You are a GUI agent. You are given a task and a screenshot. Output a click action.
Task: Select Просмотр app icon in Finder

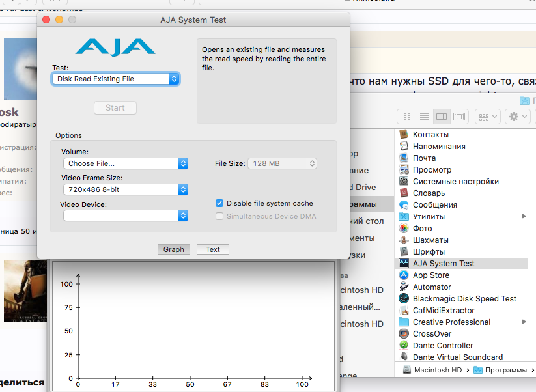click(404, 169)
